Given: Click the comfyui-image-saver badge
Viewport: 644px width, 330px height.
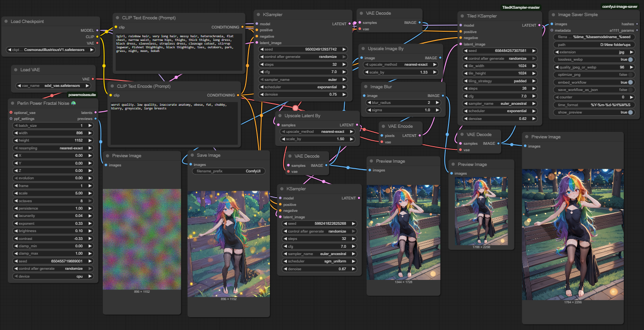Looking at the screenshot, I should click(x=619, y=6).
